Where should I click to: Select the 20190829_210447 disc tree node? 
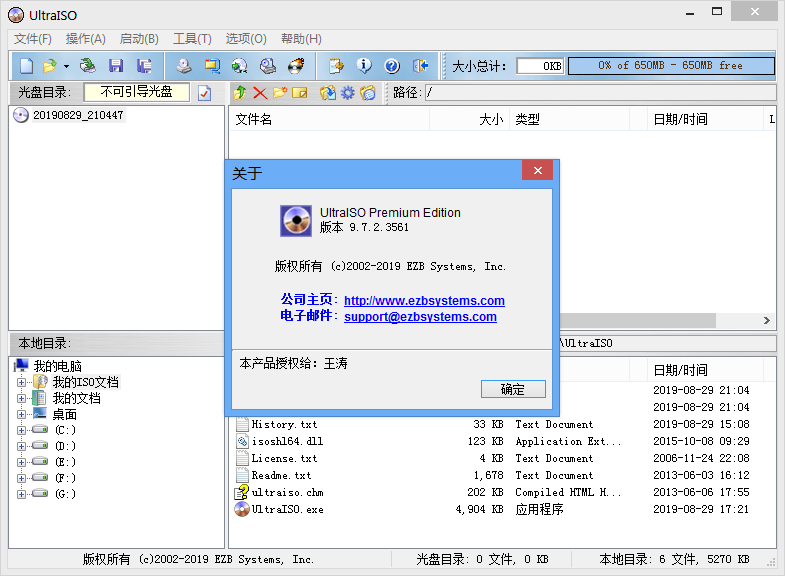pos(78,115)
